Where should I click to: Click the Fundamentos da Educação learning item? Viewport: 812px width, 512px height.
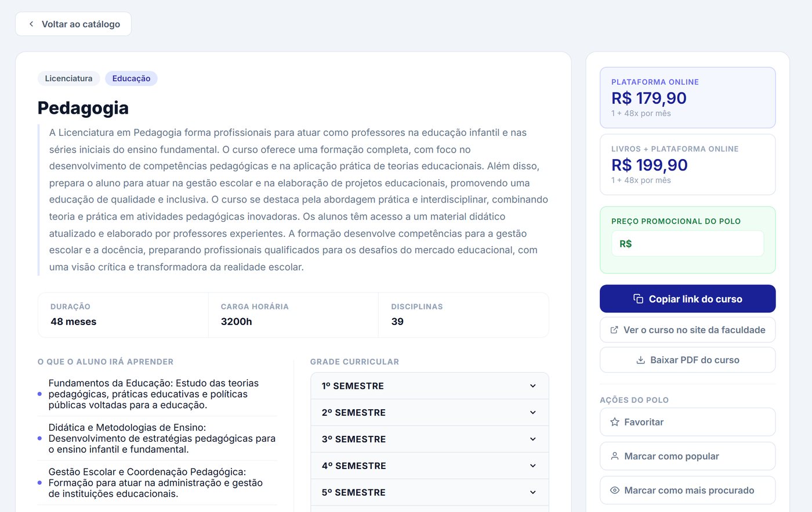point(157,394)
